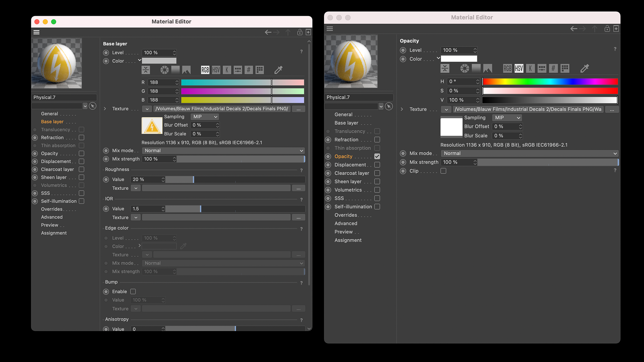
Task: Switch to HSV mode in left editor
Action: pyautogui.click(x=216, y=70)
